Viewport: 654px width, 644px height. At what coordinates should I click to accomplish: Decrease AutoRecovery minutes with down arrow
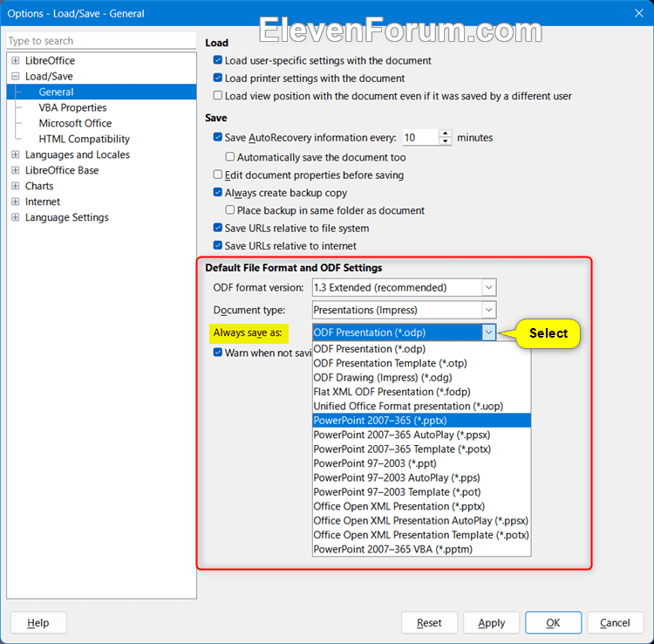pyautogui.click(x=446, y=141)
